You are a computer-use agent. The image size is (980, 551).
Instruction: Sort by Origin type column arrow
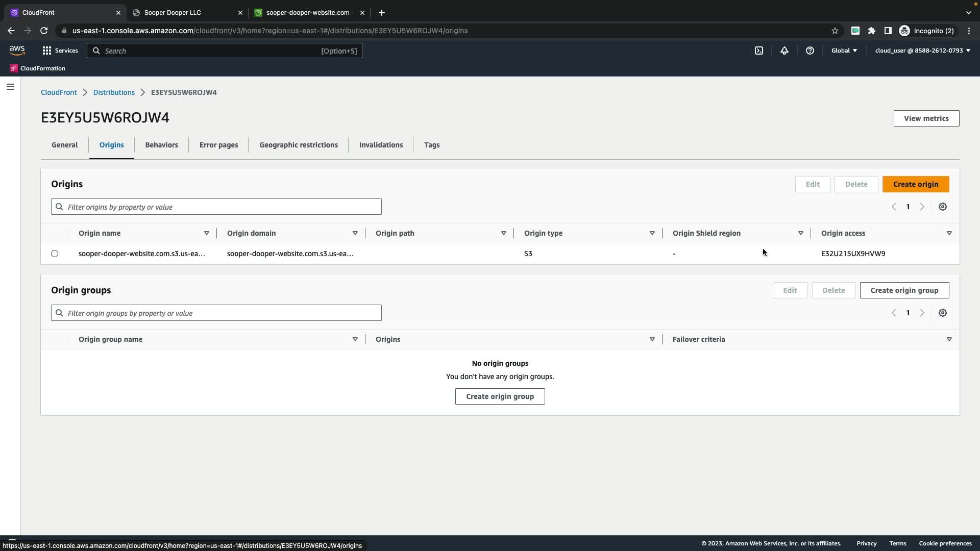coord(652,233)
